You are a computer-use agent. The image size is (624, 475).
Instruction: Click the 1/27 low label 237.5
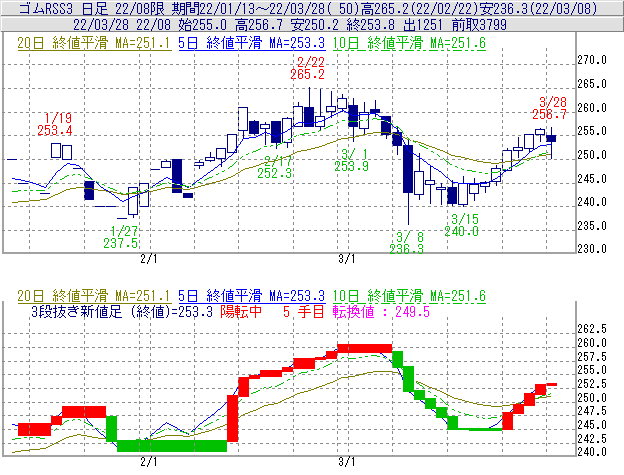pos(121,243)
